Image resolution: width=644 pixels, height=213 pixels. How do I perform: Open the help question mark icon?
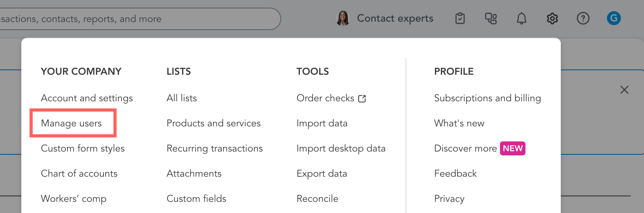tap(583, 18)
